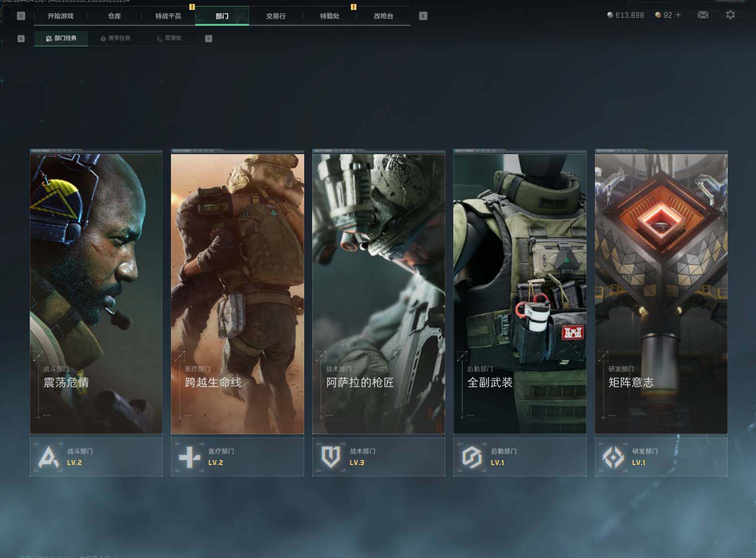Click the 军需处 tab icon
This screenshot has width=756, height=558.
click(x=160, y=38)
